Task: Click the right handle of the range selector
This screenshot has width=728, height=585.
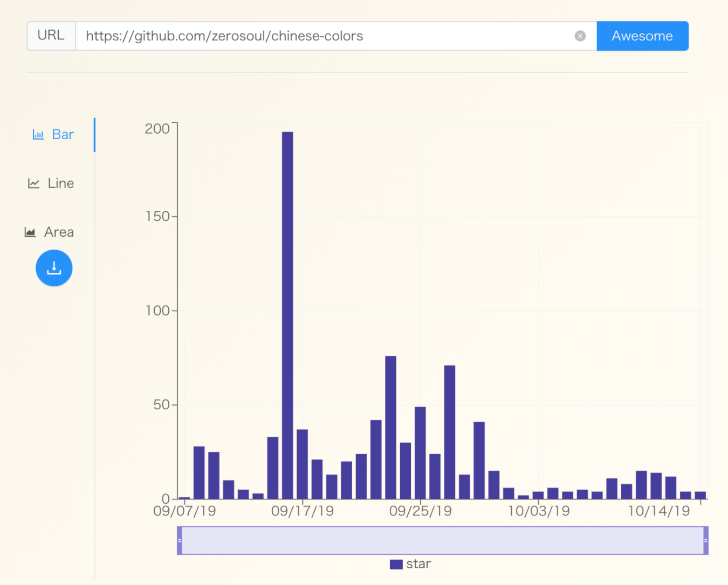Action: 706,540
